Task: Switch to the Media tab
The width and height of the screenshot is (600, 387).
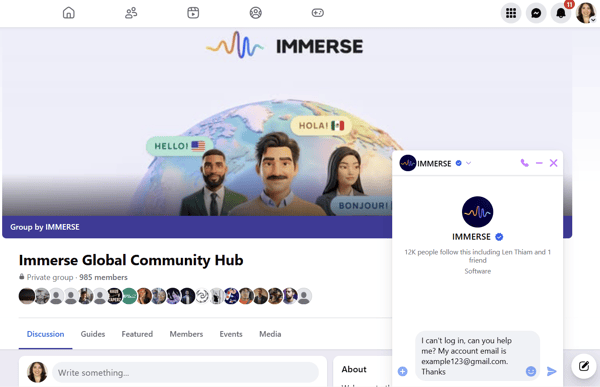Action: [270, 334]
